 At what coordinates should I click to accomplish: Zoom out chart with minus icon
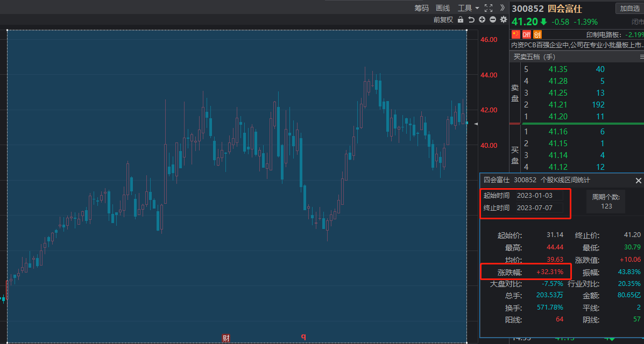(492, 20)
